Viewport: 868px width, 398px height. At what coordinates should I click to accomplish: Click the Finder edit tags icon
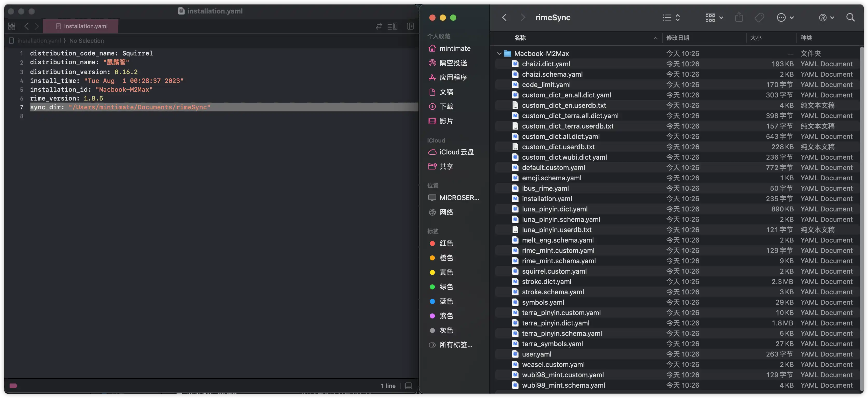(x=759, y=18)
